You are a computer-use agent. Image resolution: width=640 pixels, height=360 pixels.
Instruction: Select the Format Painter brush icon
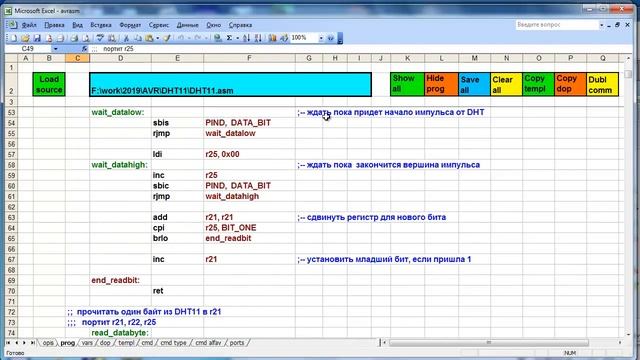coord(167,38)
